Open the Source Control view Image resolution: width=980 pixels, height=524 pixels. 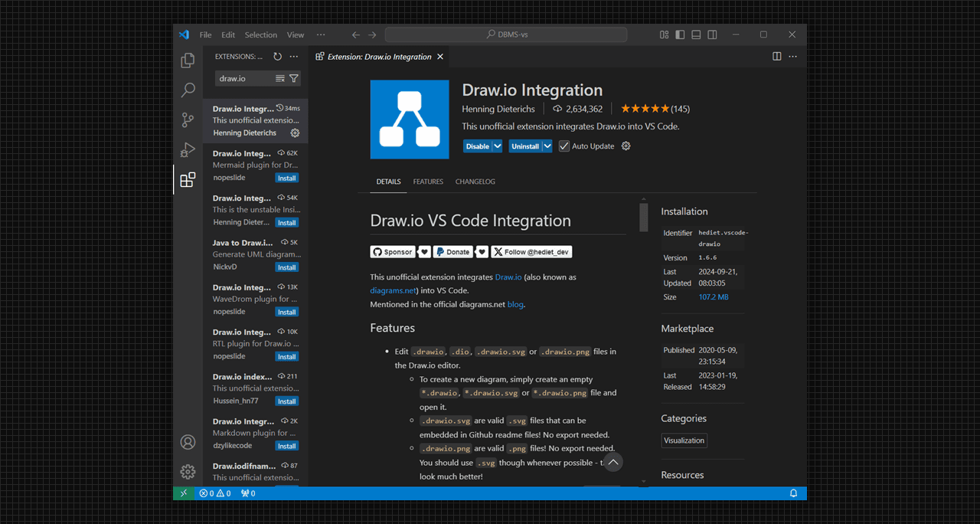188,120
